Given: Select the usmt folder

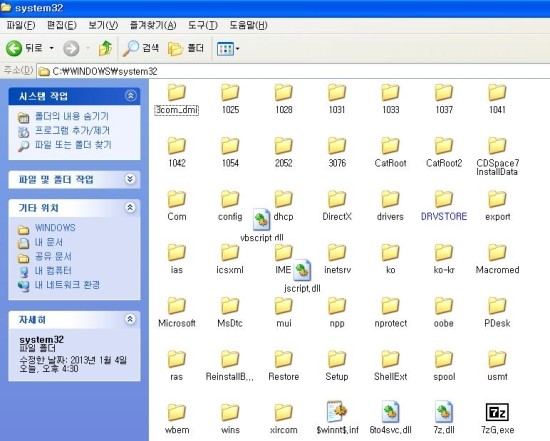Looking at the screenshot, I should (497, 367).
